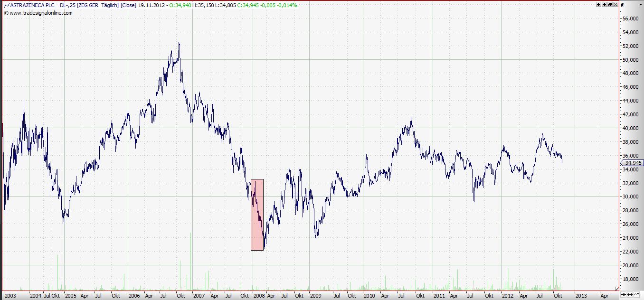
Task: Click the high value H:35,150
Action: coord(204,5)
